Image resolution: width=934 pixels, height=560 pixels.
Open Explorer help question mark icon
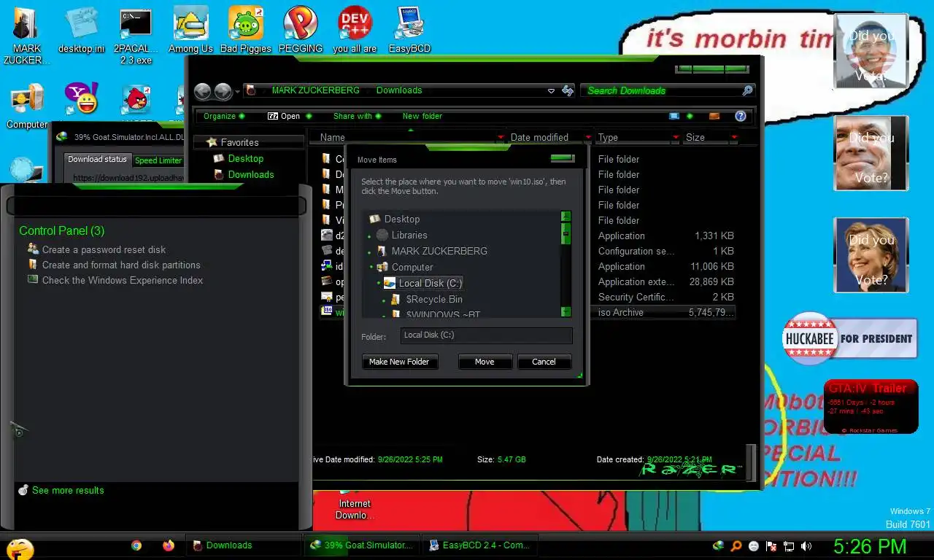pos(741,116)
